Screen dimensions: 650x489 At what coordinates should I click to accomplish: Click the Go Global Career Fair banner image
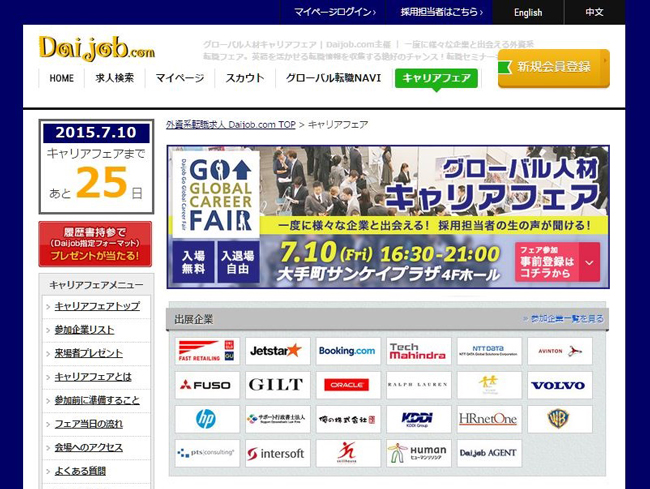388,217
